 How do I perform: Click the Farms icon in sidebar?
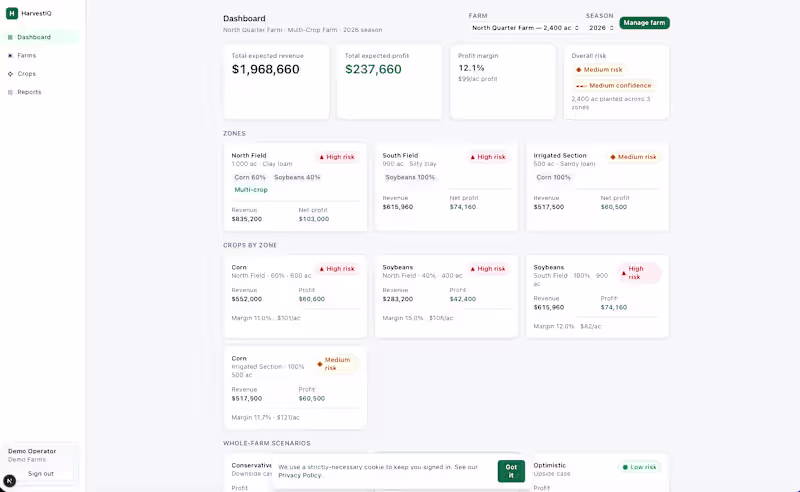(x=10, y=56)
